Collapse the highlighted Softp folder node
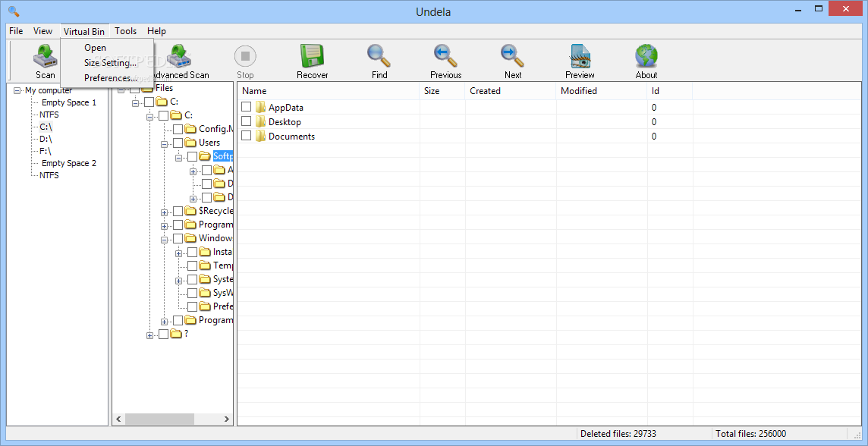 [x=179, y=158]
